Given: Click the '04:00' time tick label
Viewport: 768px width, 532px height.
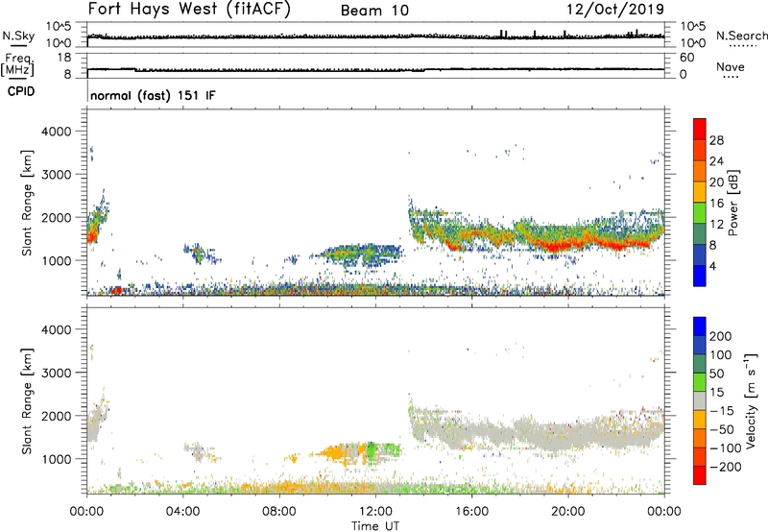Looking at the screenshot, I should click(x=182, y=512).
